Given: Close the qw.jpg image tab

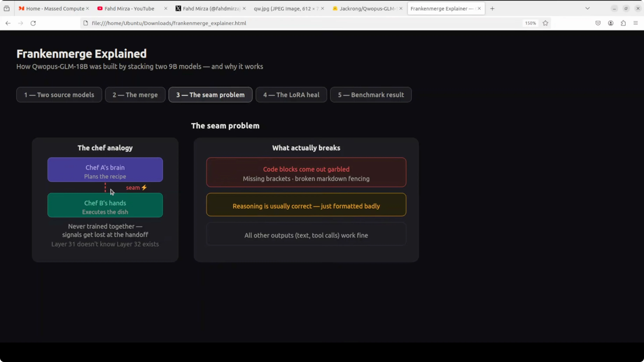Looking at the screenshot, I should (323, 9).
